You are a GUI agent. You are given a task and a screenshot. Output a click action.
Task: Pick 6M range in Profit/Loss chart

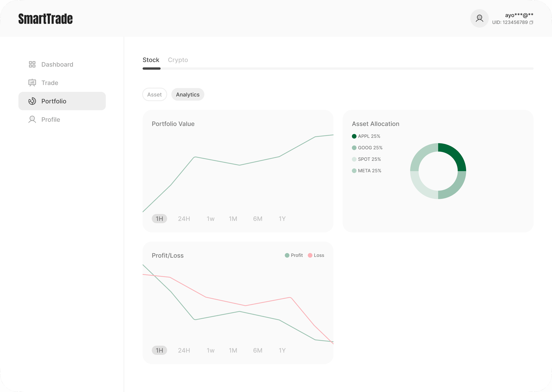(258, 350)
